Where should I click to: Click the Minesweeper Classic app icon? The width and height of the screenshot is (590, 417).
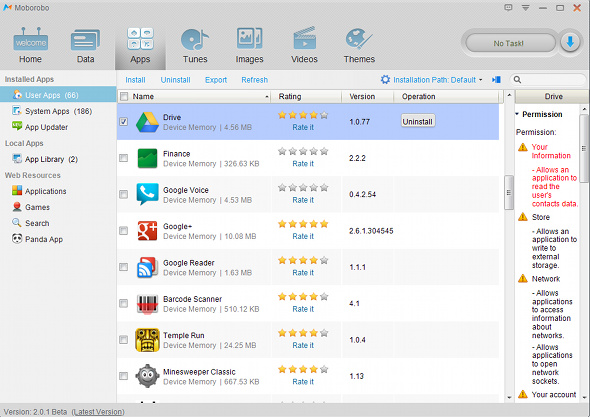point(147,376)
